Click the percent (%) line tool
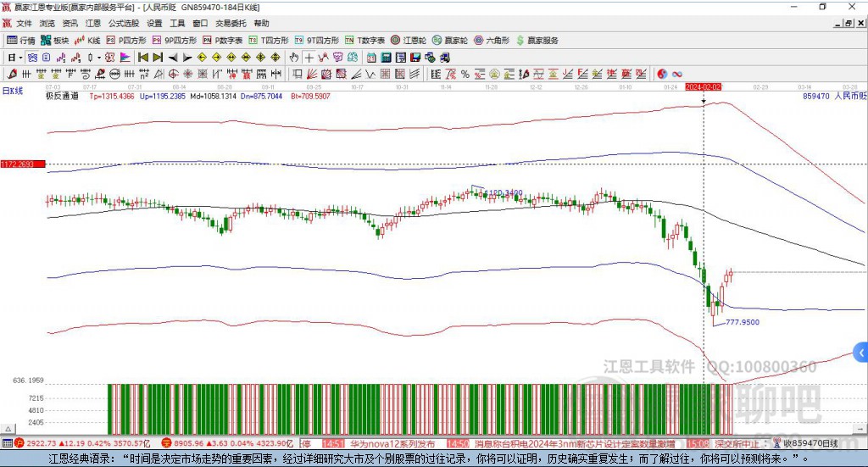The image size is (868, 467). [465, 74]
